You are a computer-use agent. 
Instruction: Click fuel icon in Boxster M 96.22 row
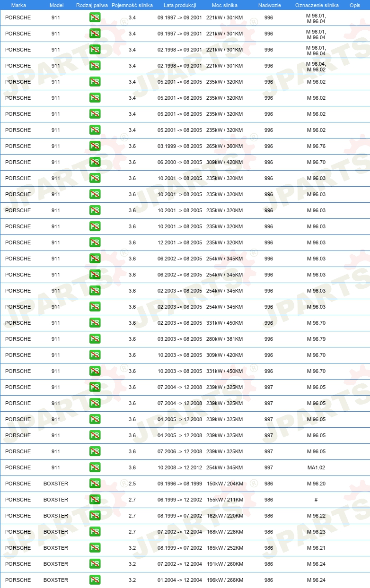pos(95,516)
